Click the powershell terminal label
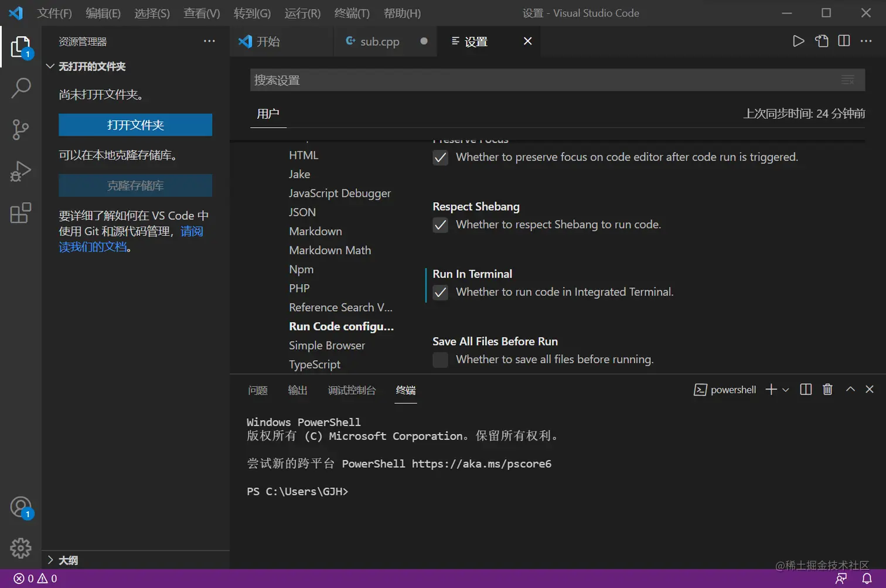Viewport: 886px width, 588px height. click(725, 389)
